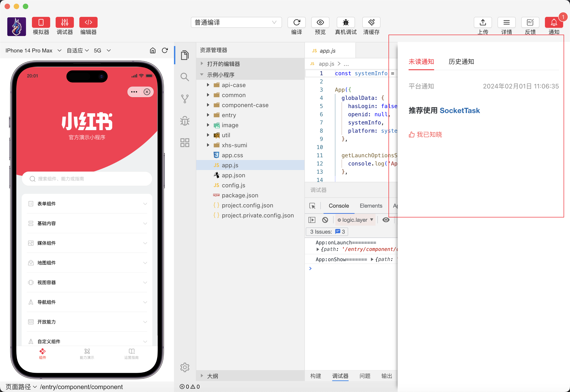Expand the xhs-sumi folder
570x392 pixels.
pyautogui.click(x=250, y=145)
